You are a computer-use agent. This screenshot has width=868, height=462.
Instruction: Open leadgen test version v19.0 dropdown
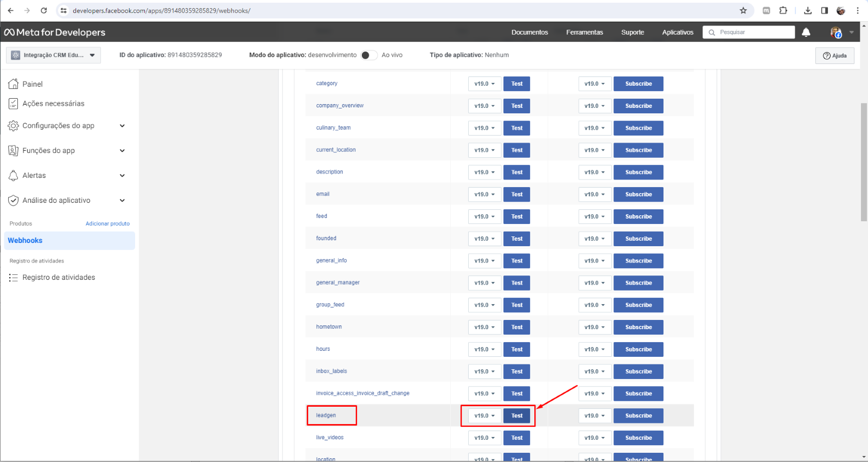[x=485, y=416]
